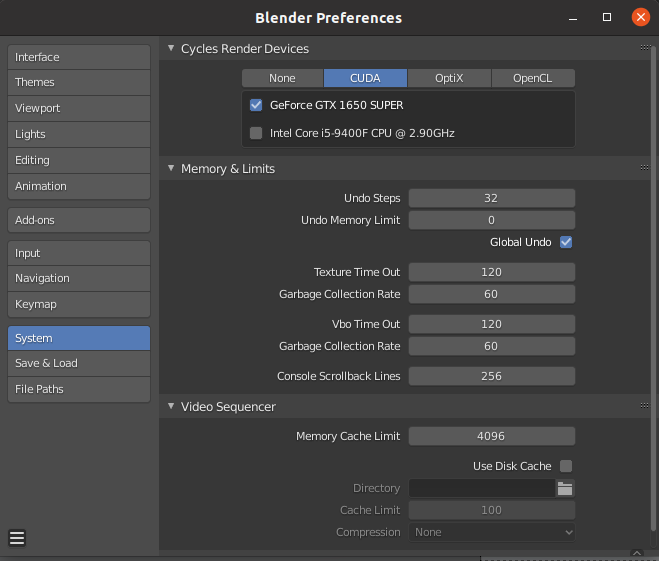
Task: Set Cycles compute device to None
Action: click(282, 78)
